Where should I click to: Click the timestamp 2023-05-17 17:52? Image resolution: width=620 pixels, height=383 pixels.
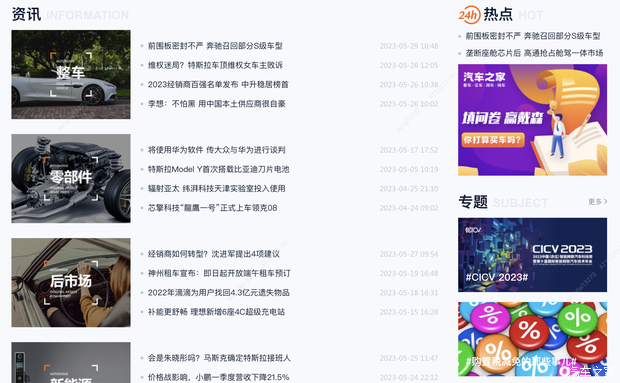[x=409, y=150]
